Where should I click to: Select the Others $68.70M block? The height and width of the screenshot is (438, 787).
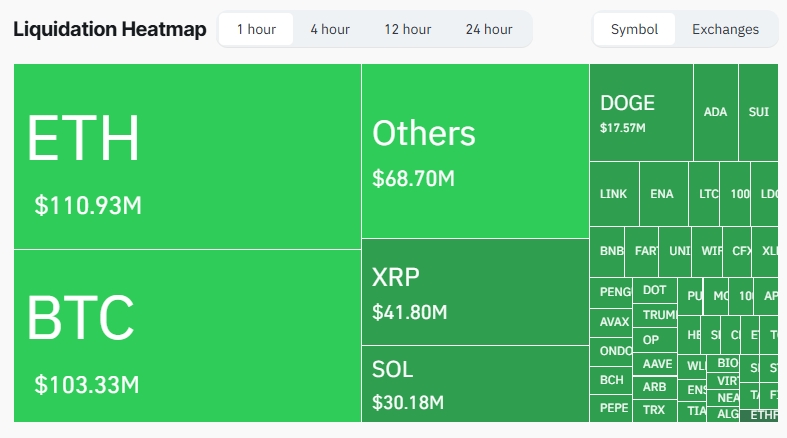[475, 151]
